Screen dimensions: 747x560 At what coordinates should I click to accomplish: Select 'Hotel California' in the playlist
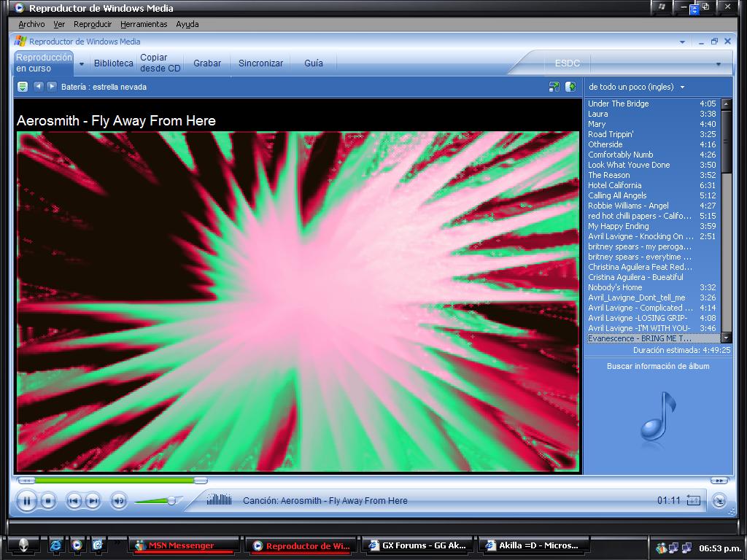click(x=651, y=185)
